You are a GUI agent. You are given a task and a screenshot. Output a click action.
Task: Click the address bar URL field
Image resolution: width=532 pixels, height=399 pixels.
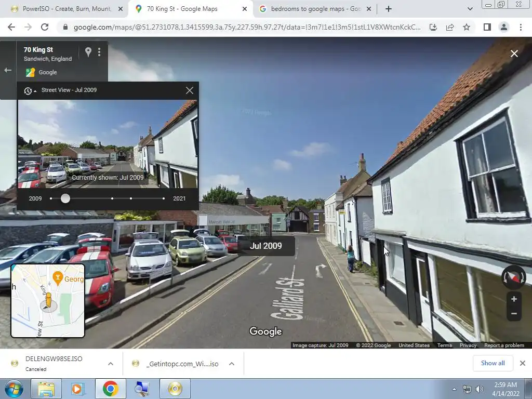[x=247, y=27]
